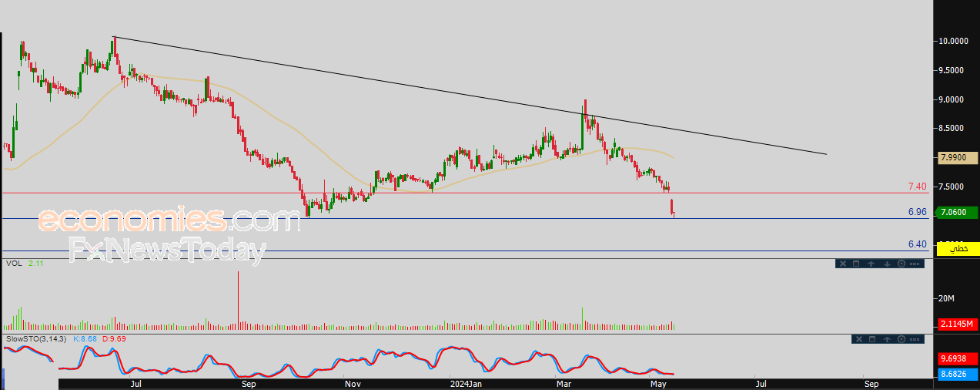This screenshot has height=390, width=980.
Task: Maximize the VOL indicator panel
Action: (x=856, y=264)
